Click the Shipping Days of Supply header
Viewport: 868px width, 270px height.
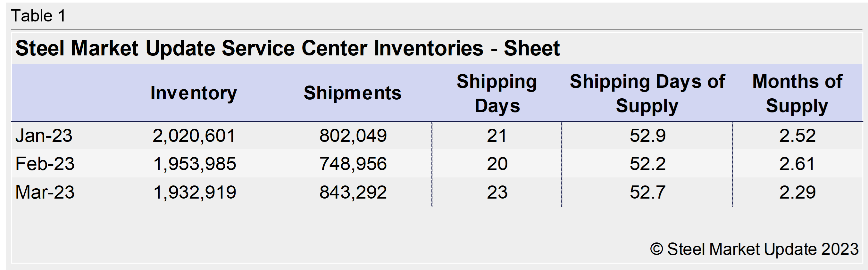647,94
